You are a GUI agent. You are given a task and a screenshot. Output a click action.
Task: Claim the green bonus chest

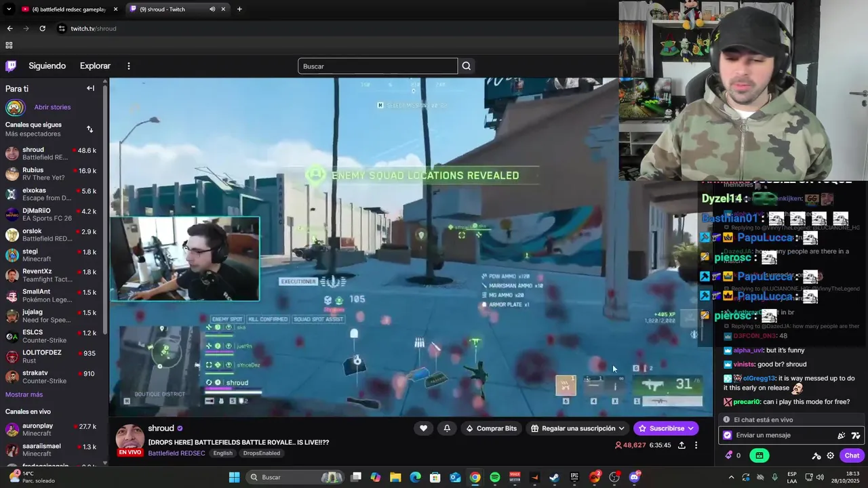click(759, 455)
